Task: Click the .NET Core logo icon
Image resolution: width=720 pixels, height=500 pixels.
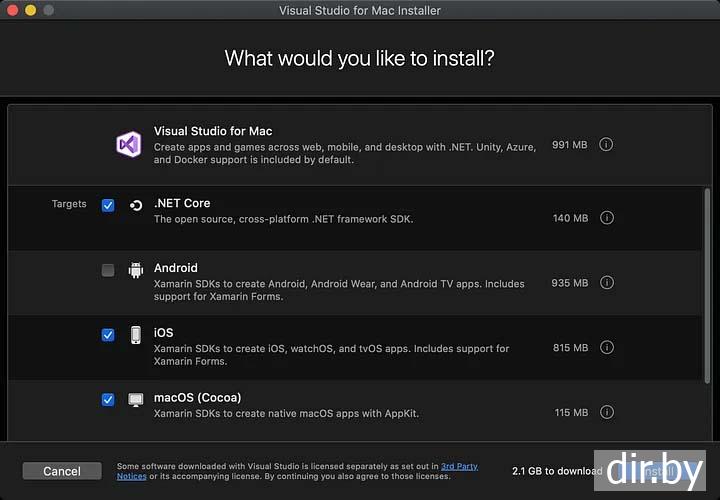Action: 136,205
